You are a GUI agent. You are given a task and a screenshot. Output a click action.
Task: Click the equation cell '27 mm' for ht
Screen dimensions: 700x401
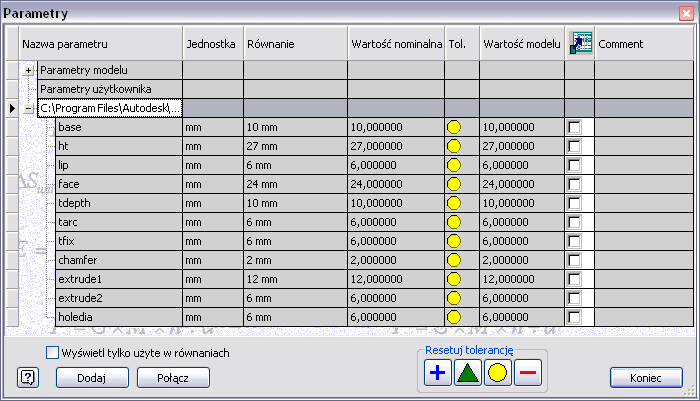[x=295, y=146]
